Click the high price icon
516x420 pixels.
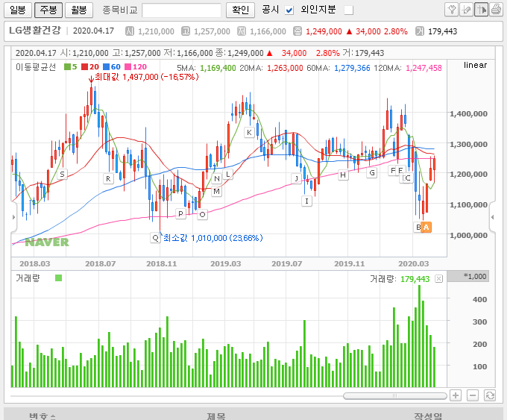(186, 31)
